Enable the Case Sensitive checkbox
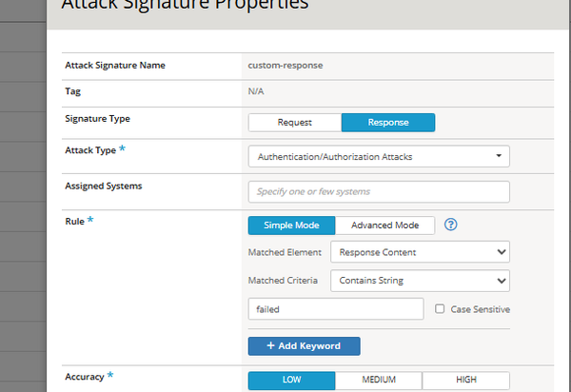The width and height of the screenshot is (571, 392). [440, 309]
